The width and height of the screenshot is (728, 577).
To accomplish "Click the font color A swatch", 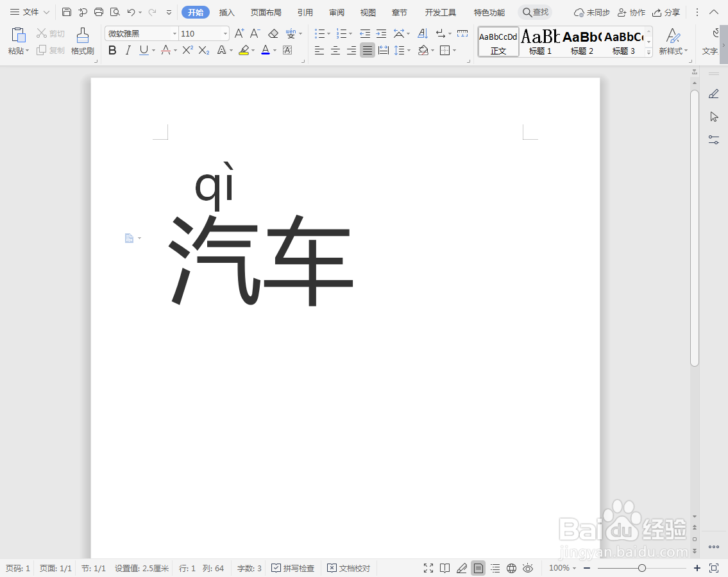I will pyautogui.click(x=266, y=50).
